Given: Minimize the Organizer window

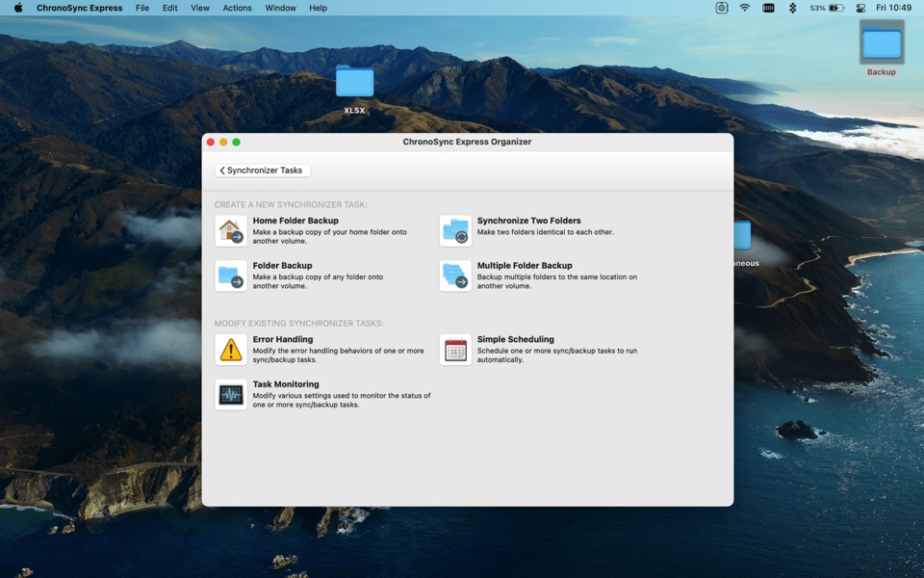Looking at the screenshot, I should [223, 143].
